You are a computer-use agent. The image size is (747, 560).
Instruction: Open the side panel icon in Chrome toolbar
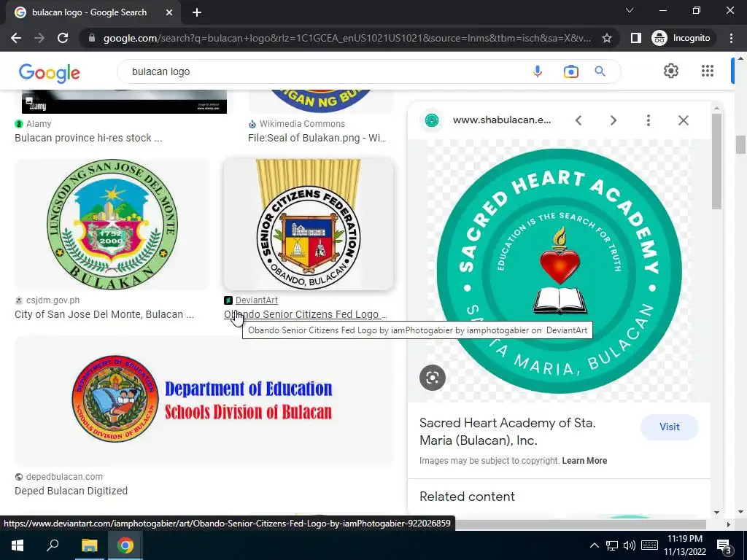pyautogui.click(x=635, y=38)
